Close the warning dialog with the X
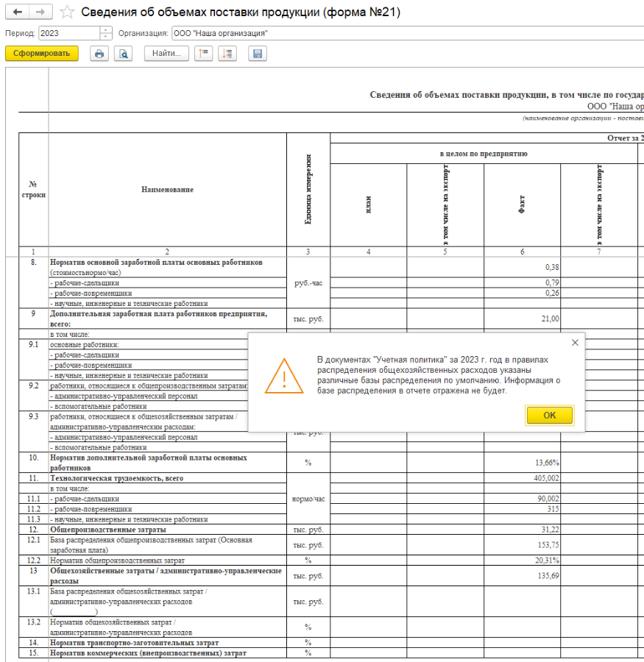Screen dimensions: 644x662 [x=575, y=343]
